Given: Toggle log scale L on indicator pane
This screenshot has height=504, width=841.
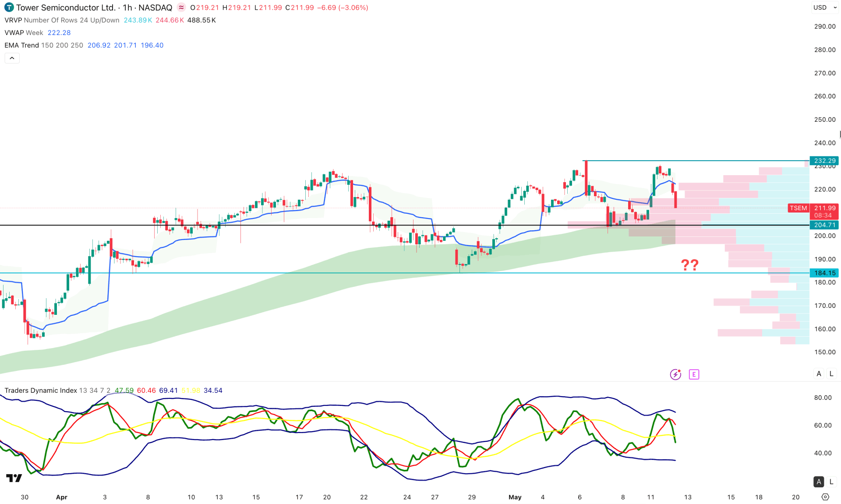Looking at the screenshot, I should point(831,482).
